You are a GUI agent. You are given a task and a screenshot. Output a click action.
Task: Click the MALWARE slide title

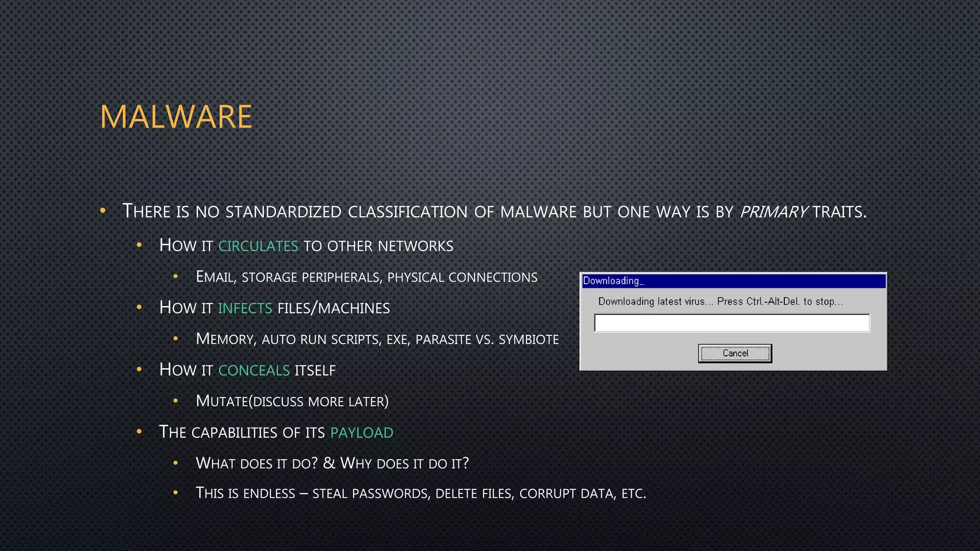coord(176,117)
